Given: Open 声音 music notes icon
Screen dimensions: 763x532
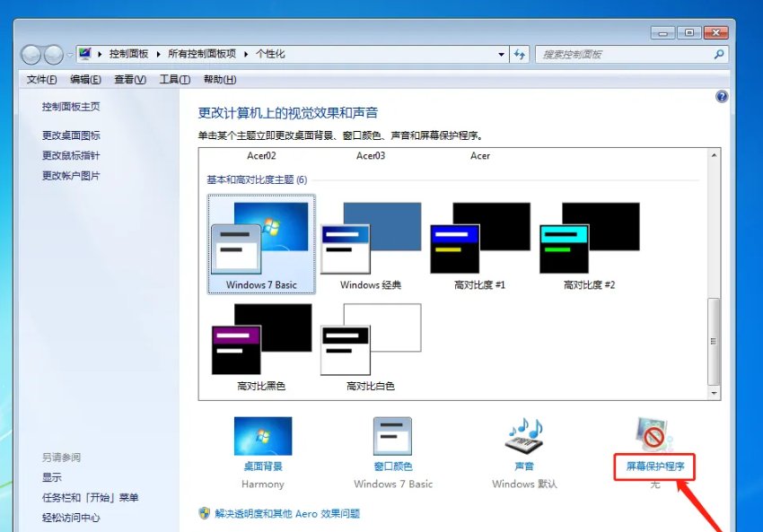Looking at the screenshot, I should point(524,435).
